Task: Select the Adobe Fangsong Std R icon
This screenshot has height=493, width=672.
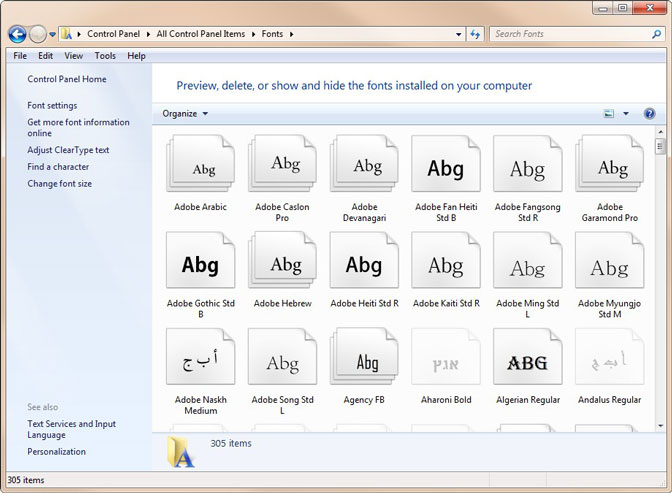Action: 528,163
